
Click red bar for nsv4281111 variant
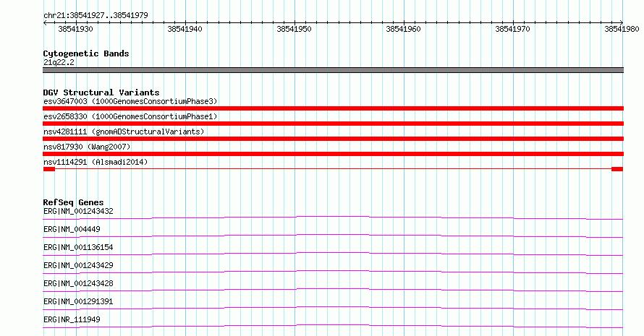point(333,139)
